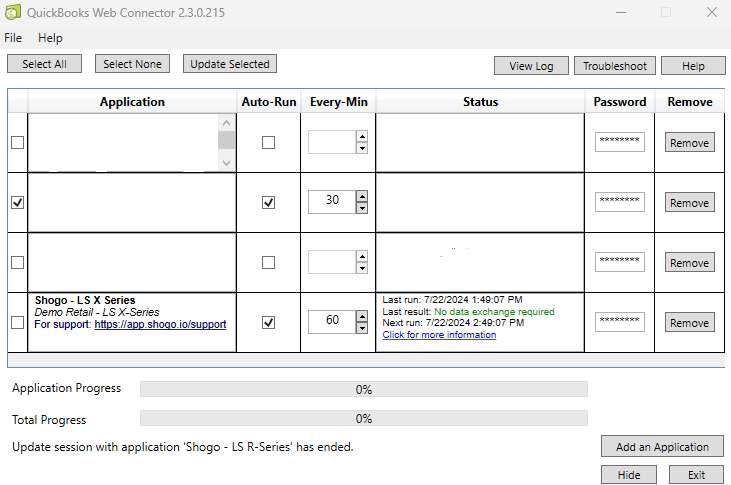Click scroll-up arrow in first application cell

(x=227, y=123)
